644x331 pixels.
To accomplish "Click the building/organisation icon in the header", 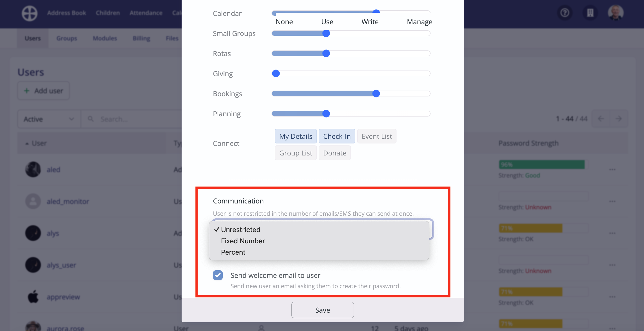I will pyautogui.click(x=590, y=13).
